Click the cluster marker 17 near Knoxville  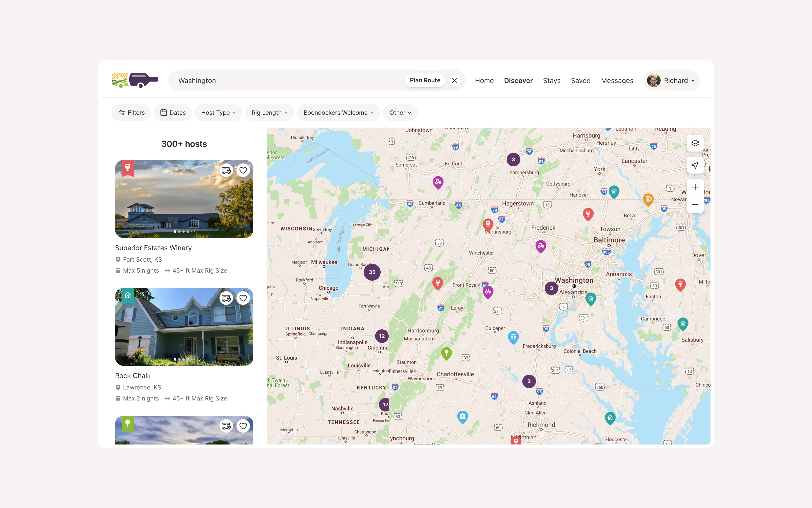click(384, 404)
